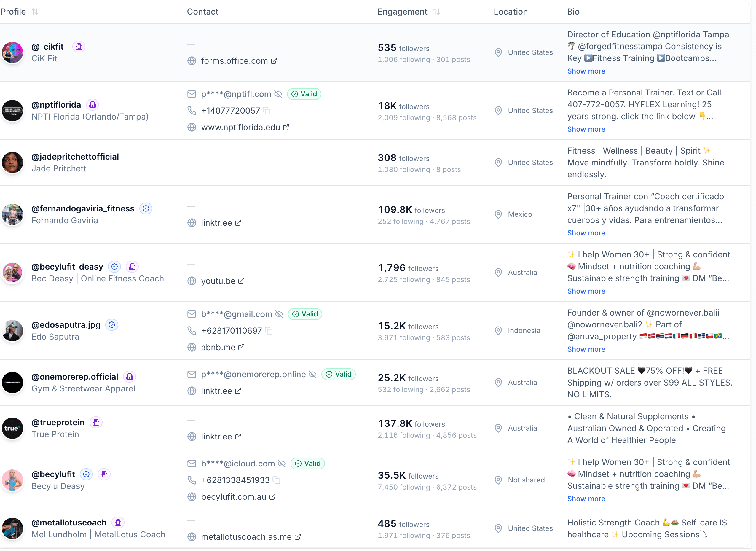
Task: Open the @jadepritchettofficial profile
Action: [x=75, y=157]
